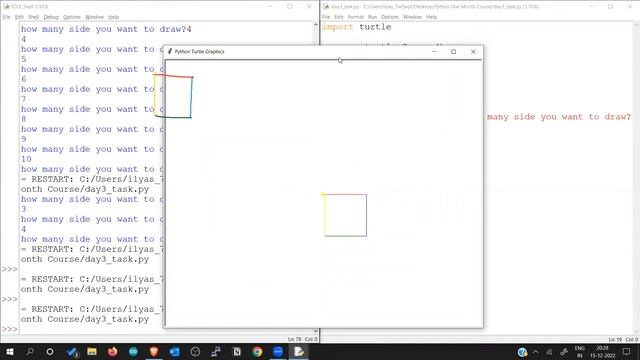640x360 pixels.
Task: Open Window menu in editor window
Action: coord(412,17)
